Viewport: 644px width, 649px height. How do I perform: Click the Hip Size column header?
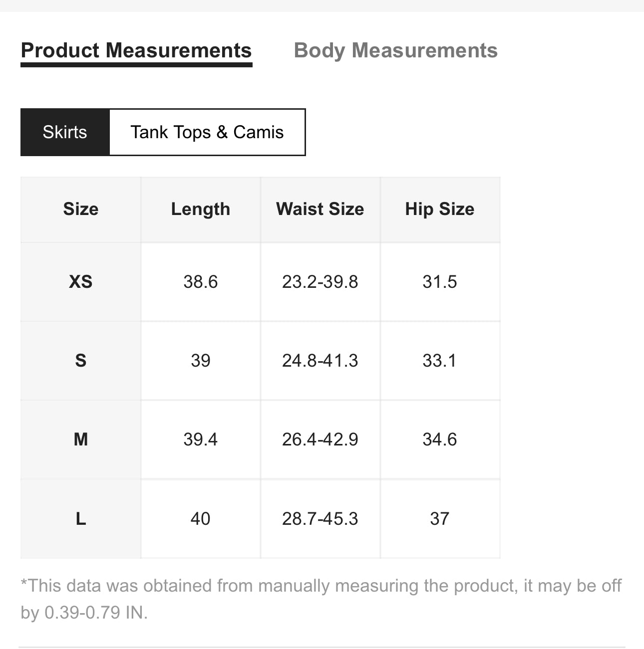point(440,210)
